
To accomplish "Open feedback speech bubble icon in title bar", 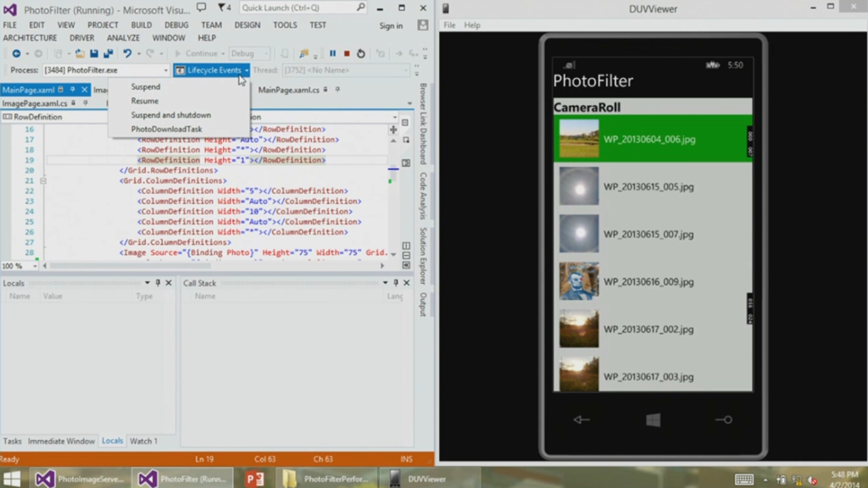I will [202, 7].
